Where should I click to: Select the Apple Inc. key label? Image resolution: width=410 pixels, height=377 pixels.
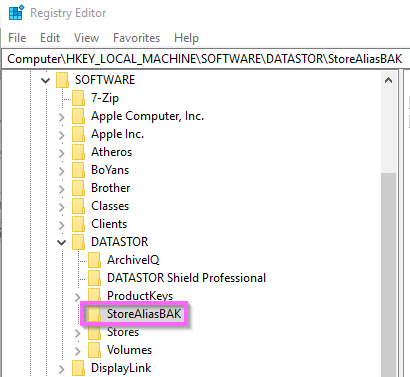117,134
